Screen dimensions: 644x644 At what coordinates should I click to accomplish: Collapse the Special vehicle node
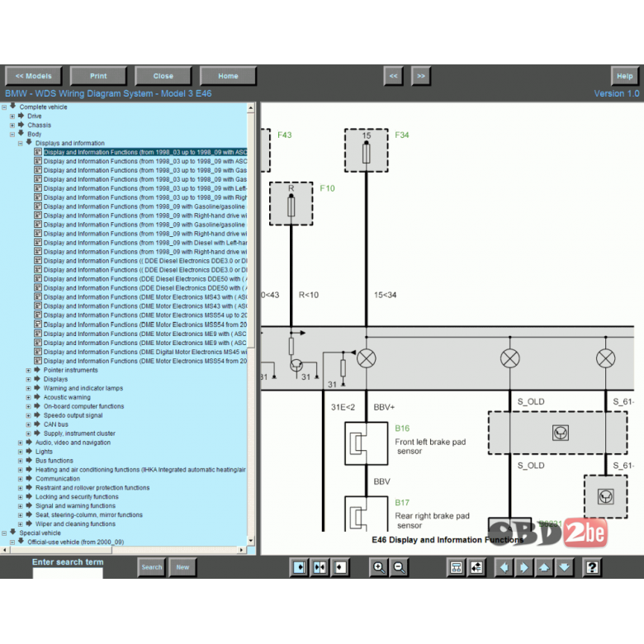(x=4, y=533)
